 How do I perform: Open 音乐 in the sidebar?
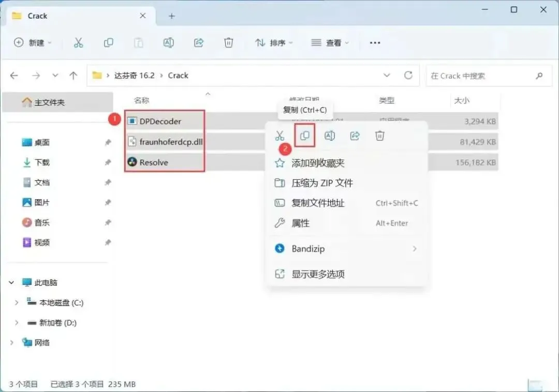42,223
